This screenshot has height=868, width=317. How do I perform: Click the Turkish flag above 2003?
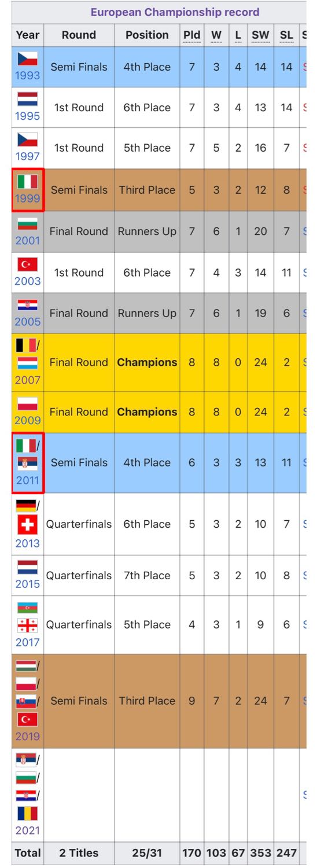[27, 264]
